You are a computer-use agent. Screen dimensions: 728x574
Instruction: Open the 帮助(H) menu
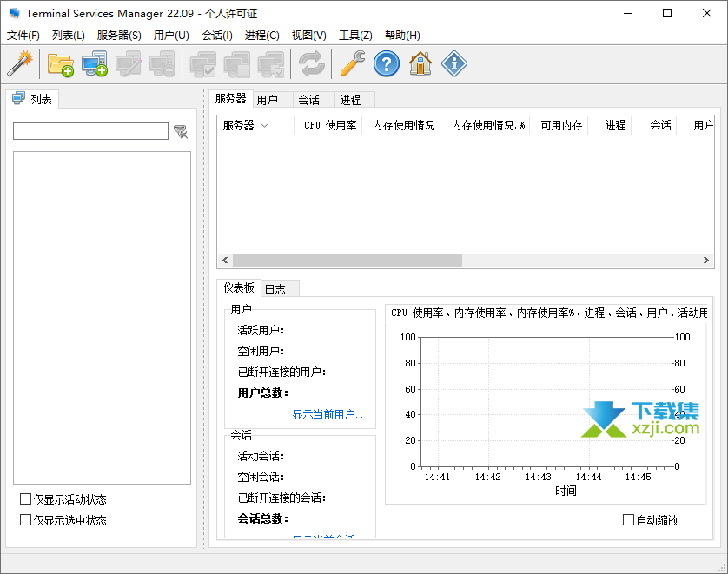click(402, 36)
